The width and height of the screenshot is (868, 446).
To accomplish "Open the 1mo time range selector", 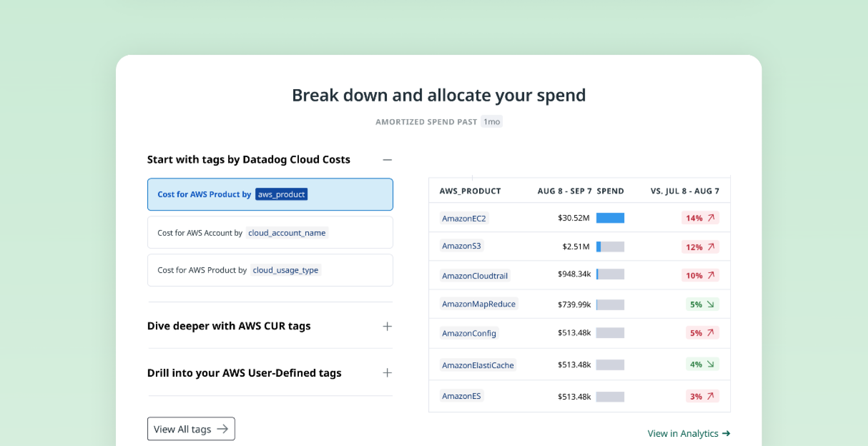I will coord(492,121).
